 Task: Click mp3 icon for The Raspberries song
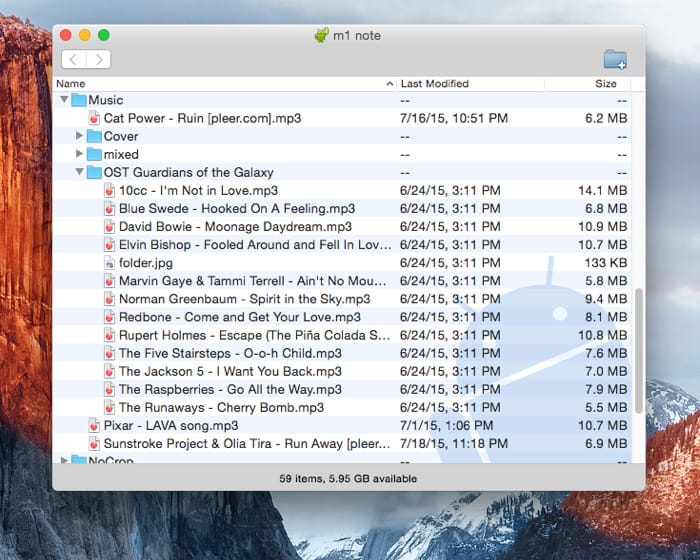point(109,389)
